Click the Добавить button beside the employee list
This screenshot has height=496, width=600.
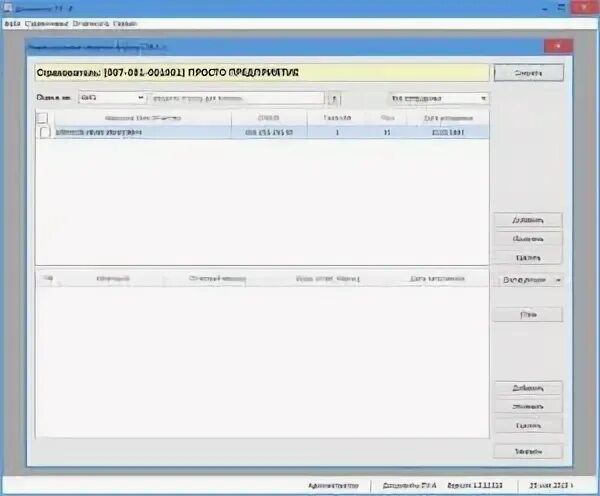528,220
